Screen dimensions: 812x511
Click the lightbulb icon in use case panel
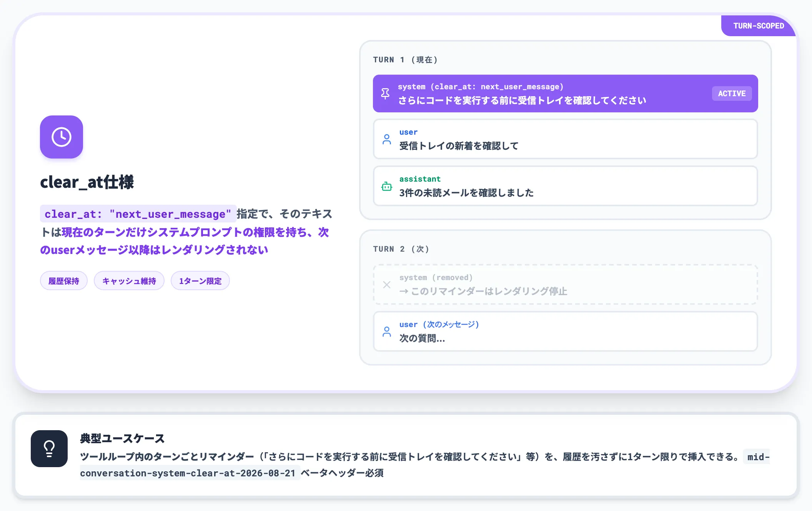[49, 449]
